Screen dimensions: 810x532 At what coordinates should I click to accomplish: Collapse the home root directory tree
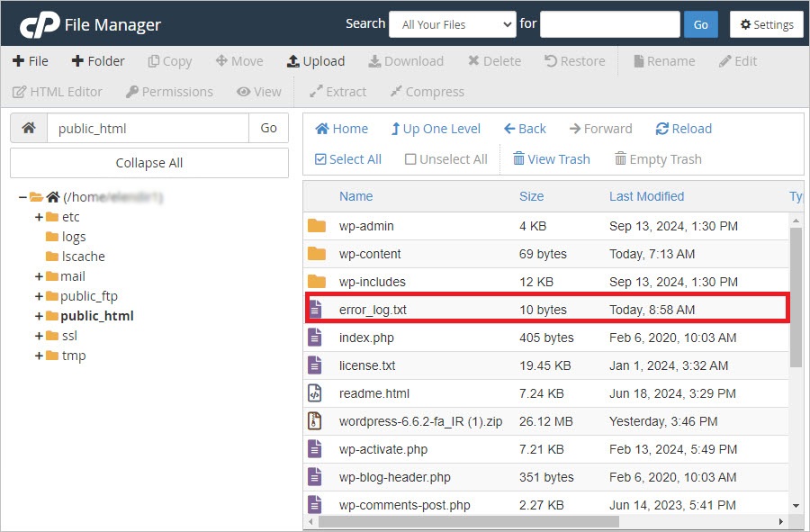coord(22,197)
